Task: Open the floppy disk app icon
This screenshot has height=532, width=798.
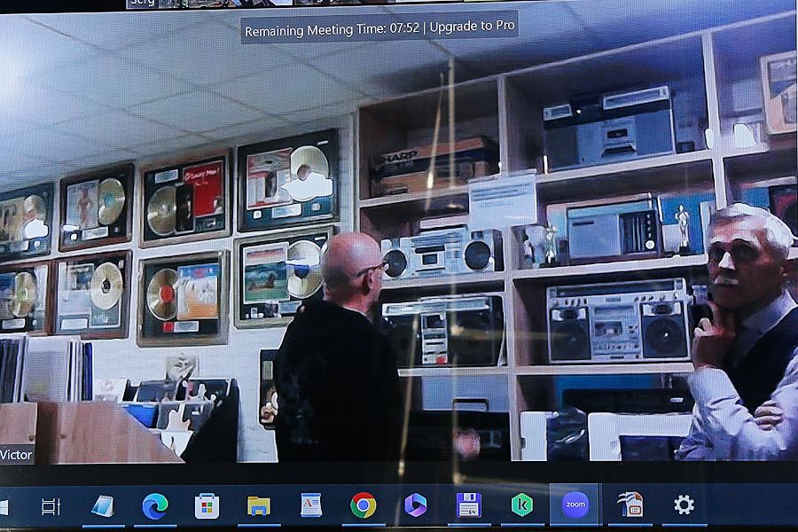Action: [x=469, y=505]
